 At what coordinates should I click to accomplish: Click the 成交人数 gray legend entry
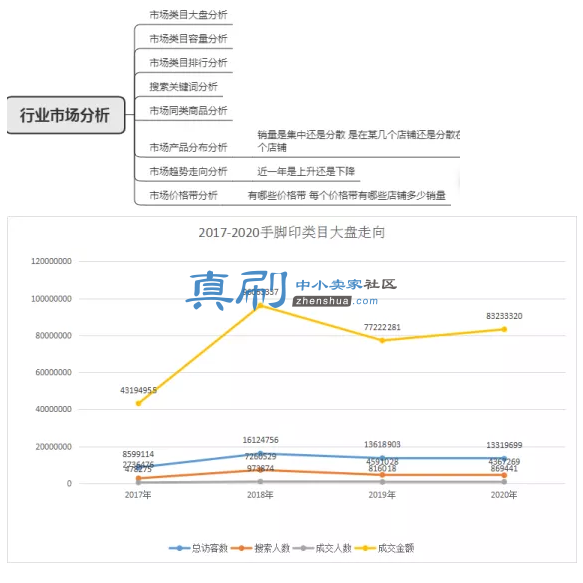point(322,548)
